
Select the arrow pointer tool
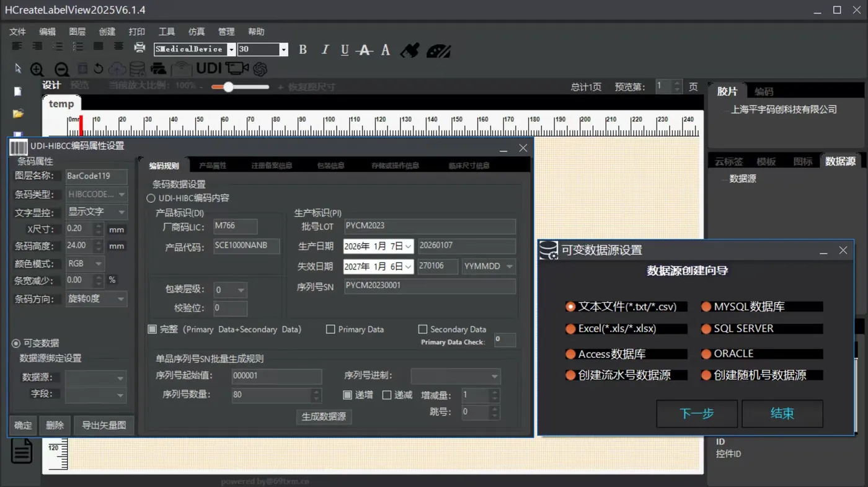pyautogui.click(x=18, y=68)
